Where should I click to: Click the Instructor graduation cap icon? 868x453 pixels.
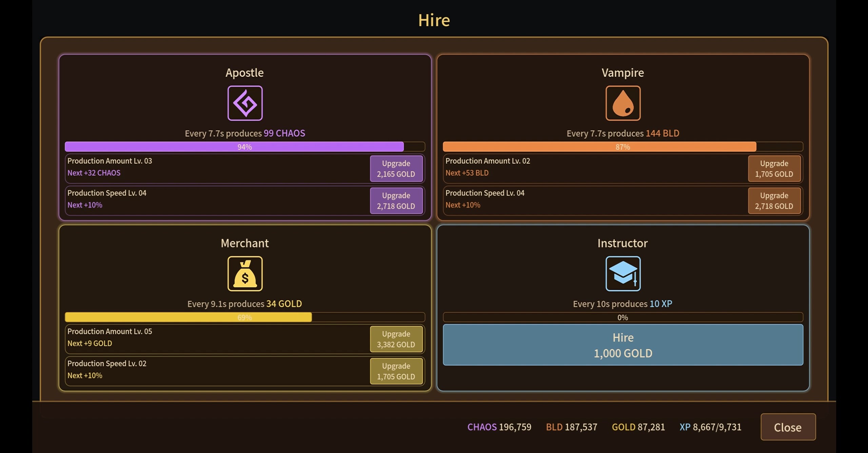point(623,274)
